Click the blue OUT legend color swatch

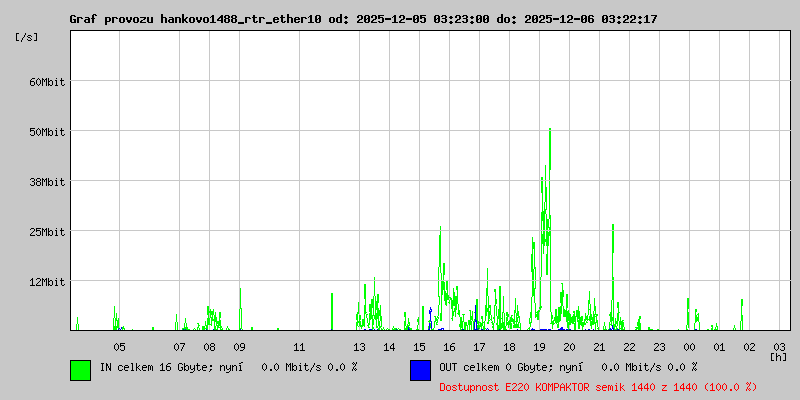pos(420,369)
